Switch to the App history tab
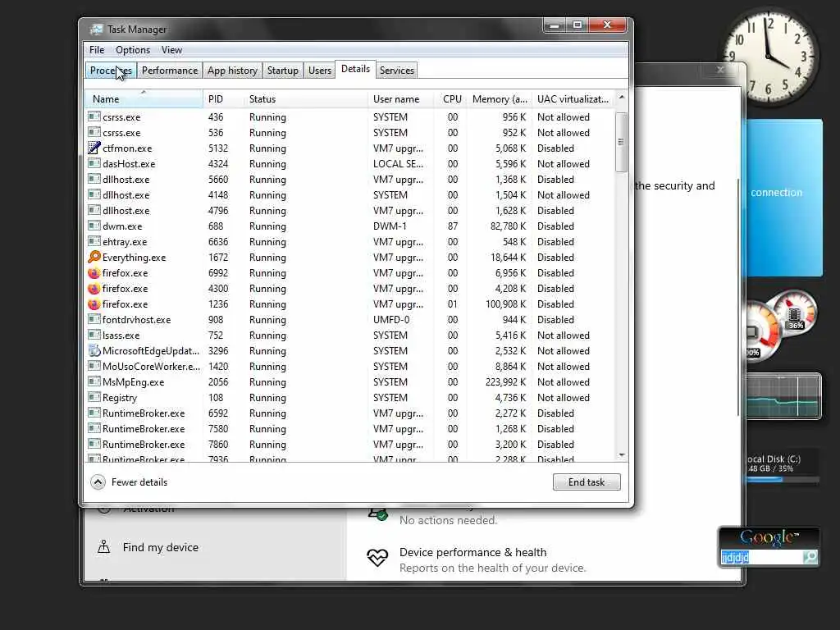Image resolution: width=840 pixels, height=630 pixels. coord(232,71)
